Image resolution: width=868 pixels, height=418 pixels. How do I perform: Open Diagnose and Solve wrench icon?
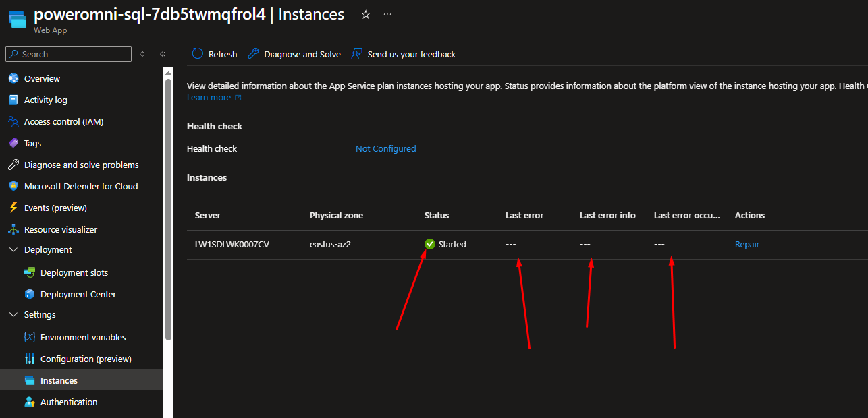[253, 54]
